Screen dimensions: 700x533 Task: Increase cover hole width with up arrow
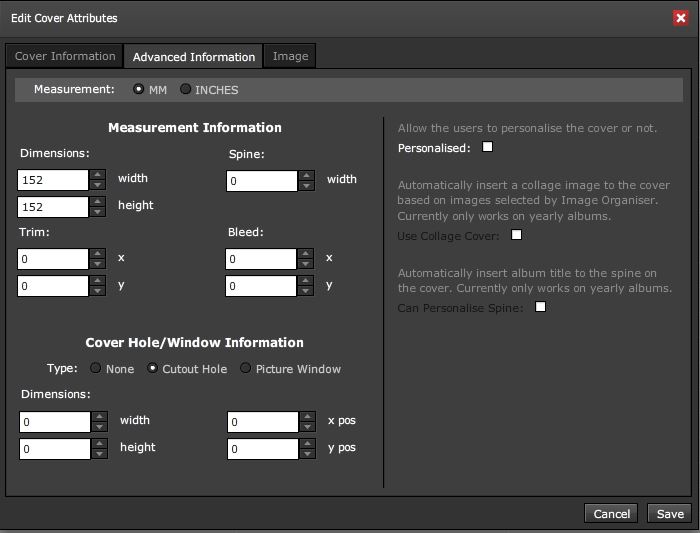[x=99, y=416]
